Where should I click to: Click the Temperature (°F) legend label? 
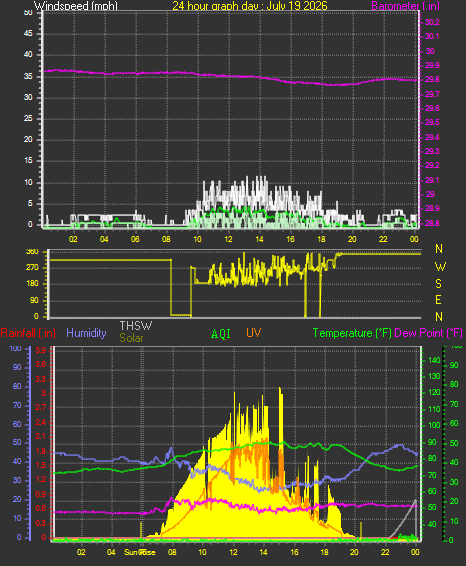click(x=352, y=333)
